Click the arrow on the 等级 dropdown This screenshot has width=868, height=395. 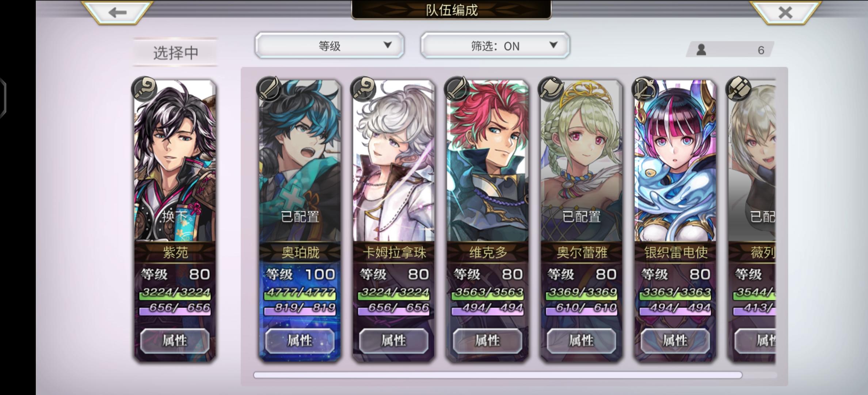(388, 45)
